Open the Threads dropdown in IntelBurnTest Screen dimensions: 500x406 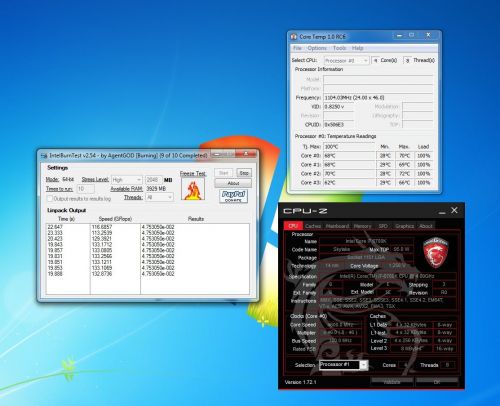tap(159, 197)
